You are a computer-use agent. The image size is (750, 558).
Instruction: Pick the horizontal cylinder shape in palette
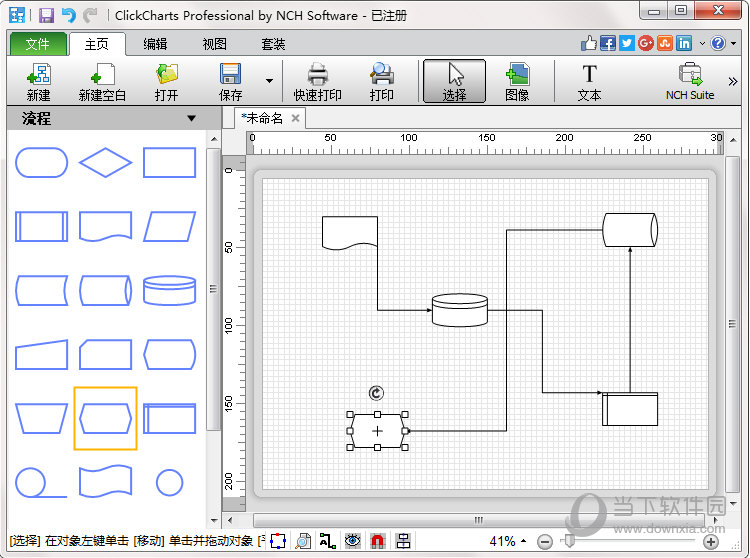pyautogui.click(x=105, y=290)
